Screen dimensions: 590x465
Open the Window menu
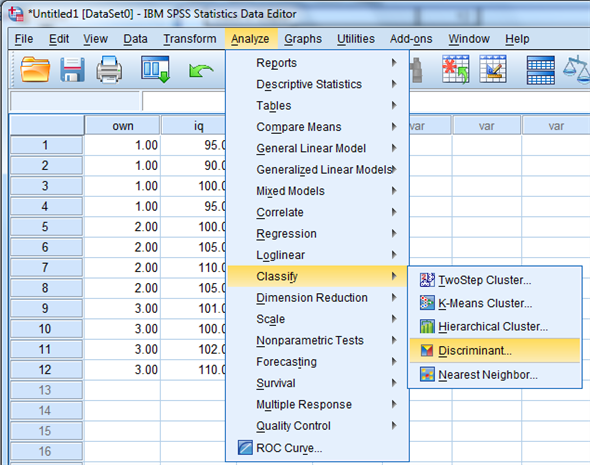(x=469, y=39)
